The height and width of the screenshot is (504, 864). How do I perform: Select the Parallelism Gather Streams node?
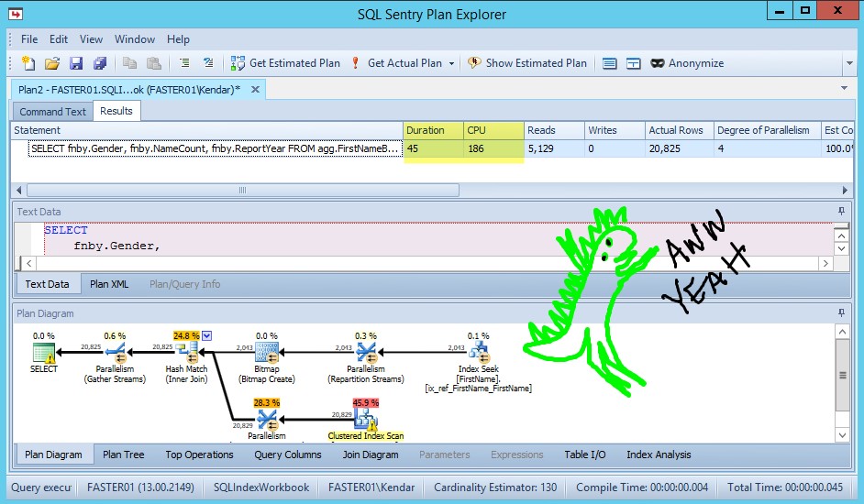tap(115, 357)
